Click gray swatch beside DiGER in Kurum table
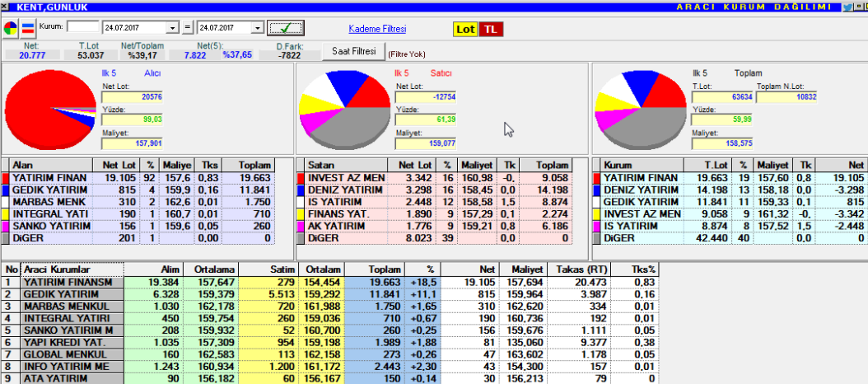Image resolution: width=868 pixels, height=384 pixels. pos(597,238)
